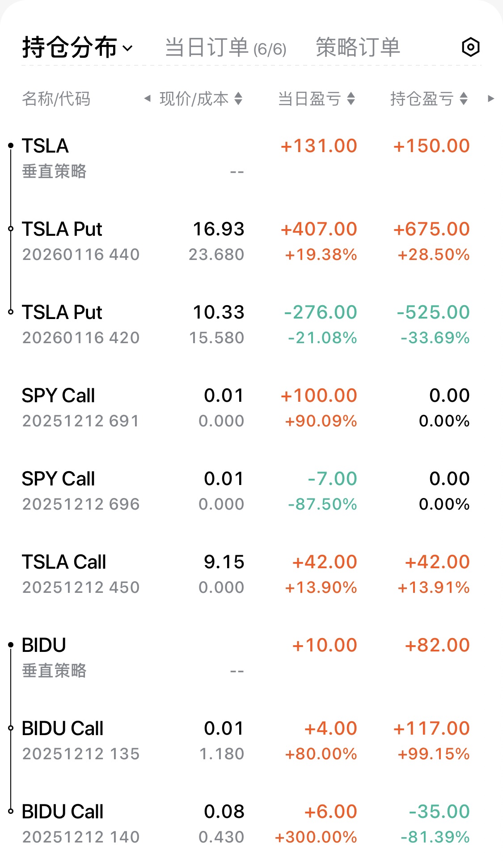
Task: Switch to the 策略订单 tab
Action: 358,47
